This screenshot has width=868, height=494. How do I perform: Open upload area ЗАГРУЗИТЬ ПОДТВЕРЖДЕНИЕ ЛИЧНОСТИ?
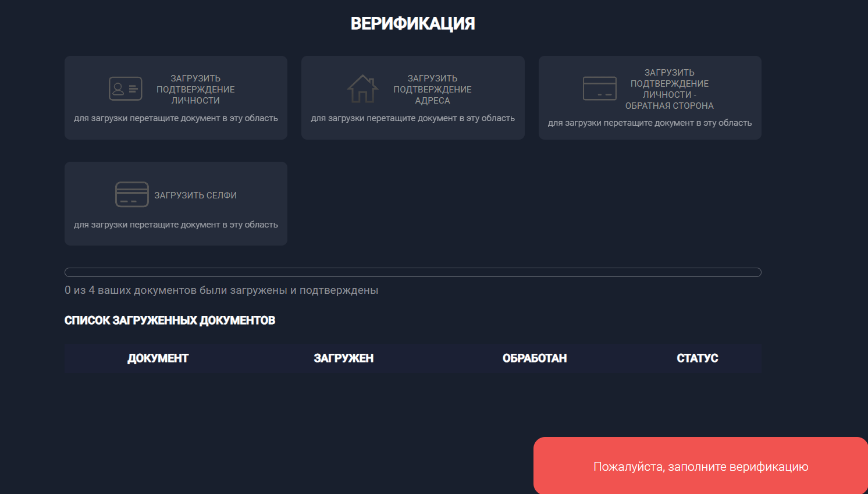point(176,98)
